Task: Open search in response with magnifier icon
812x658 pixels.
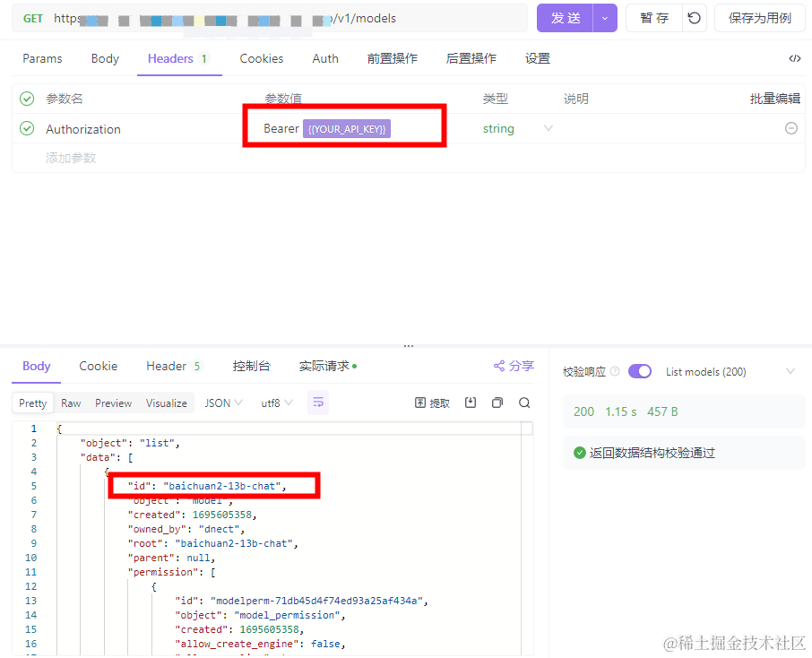Action: pyautogui.click(x=524, y=403)
